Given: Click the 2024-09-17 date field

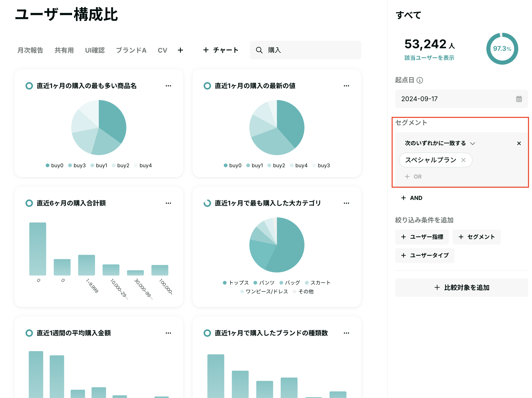Looking at the screenshot, I should [x=461, y=99].
